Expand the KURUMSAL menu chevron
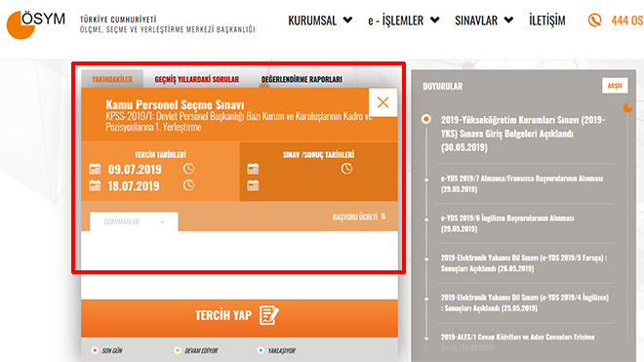The image size is (644, 362). (347, 20)
